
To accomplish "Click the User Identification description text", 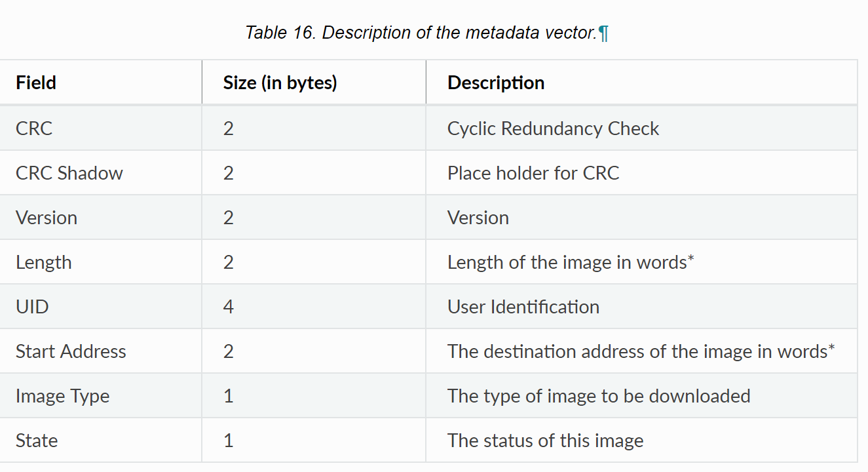I will [x=523, y=307].
